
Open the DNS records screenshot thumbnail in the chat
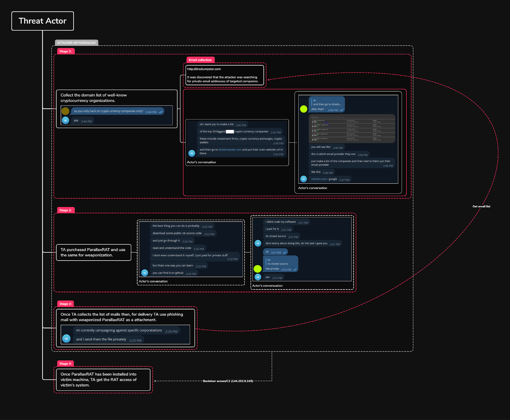tap(352, 129)
